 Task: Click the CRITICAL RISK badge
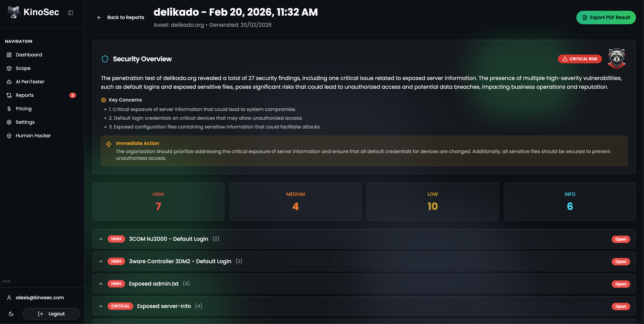pos(580,59)
